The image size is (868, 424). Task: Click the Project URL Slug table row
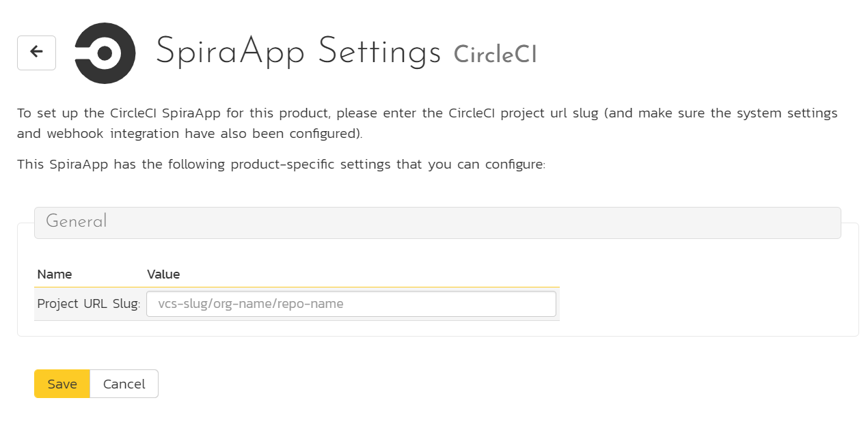[297, 304]
